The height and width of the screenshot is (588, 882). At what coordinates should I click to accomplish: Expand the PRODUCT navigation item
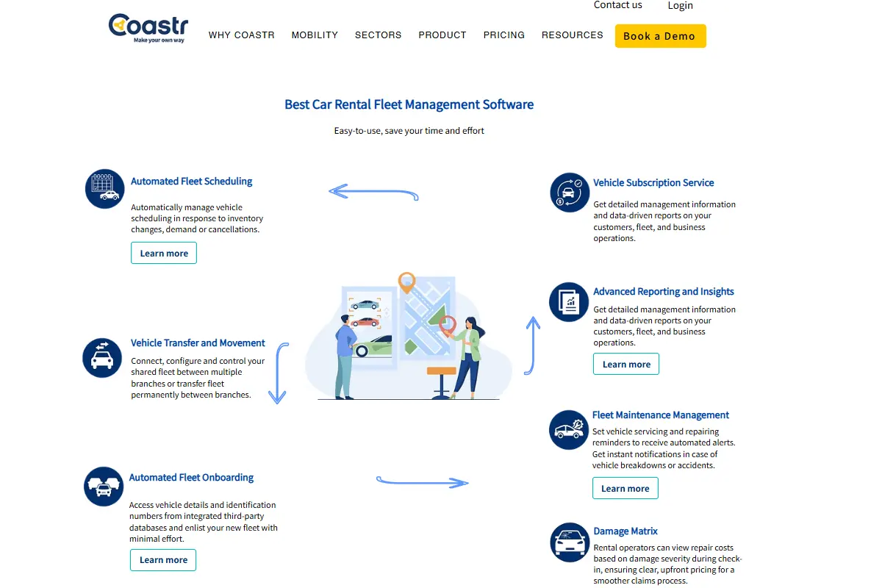[442, 35]
